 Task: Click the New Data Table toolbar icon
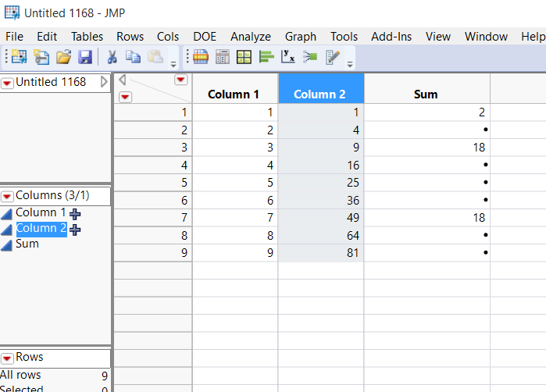[x=18, y=57]
